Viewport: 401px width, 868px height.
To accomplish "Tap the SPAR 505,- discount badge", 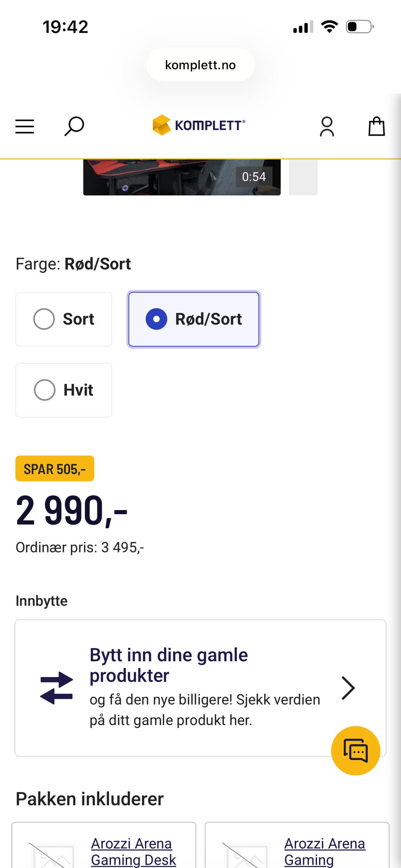I will tap(55, 469).
